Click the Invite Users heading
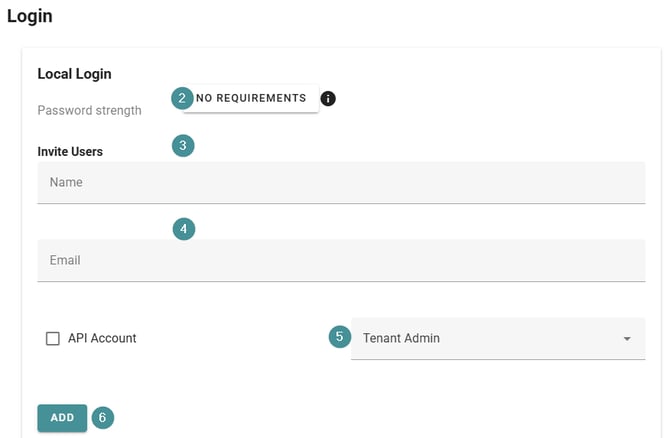670x438 pixels. point(70,151)
